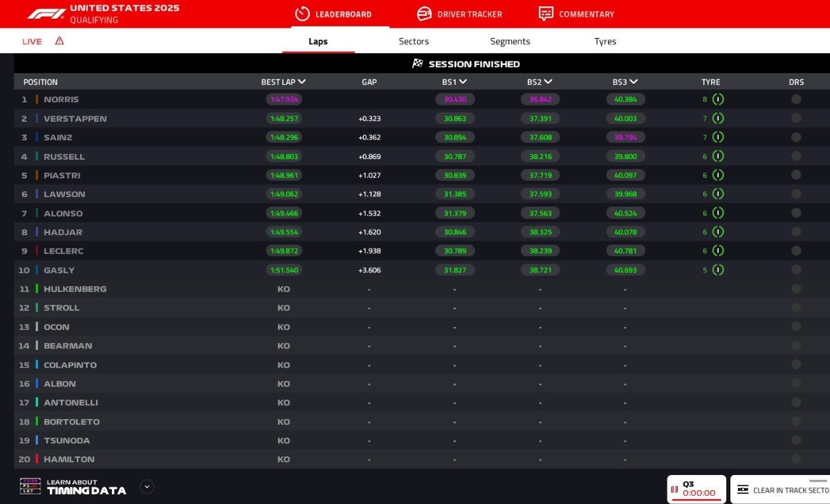Click Norris's tyre compound icon
Image resolution: width=830 pixels, height=504 pixels.
[718, 100]
